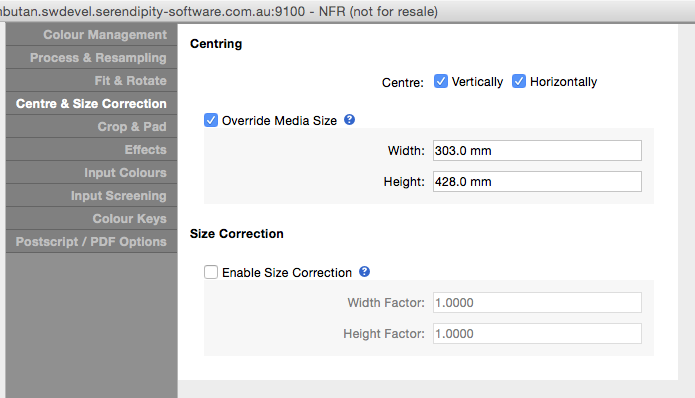Viewport: 695px width, 398px height.
Task: Click the Height Factor input field
Action: (537, 334)
